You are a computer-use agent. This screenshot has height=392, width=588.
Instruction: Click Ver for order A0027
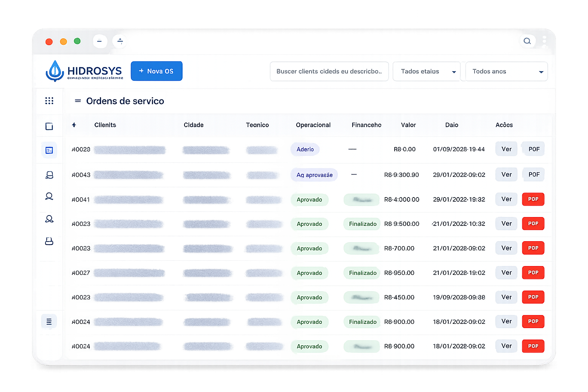click(506, 273)
